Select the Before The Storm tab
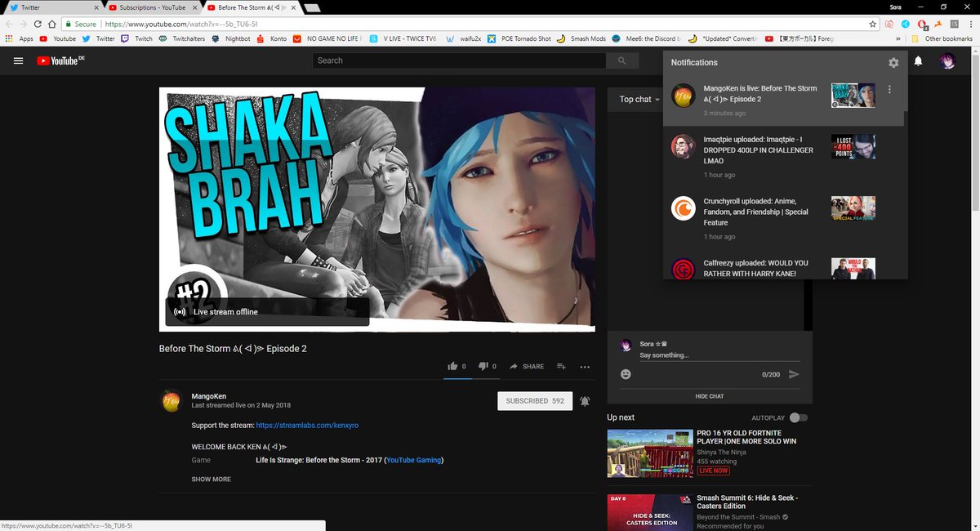980x531 pixels. tap(252, 7)
